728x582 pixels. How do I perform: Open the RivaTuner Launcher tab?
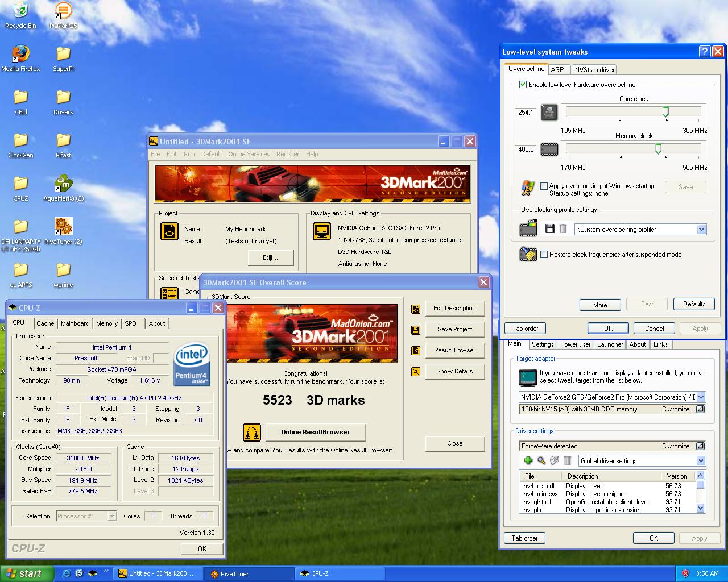click(610, 344)
